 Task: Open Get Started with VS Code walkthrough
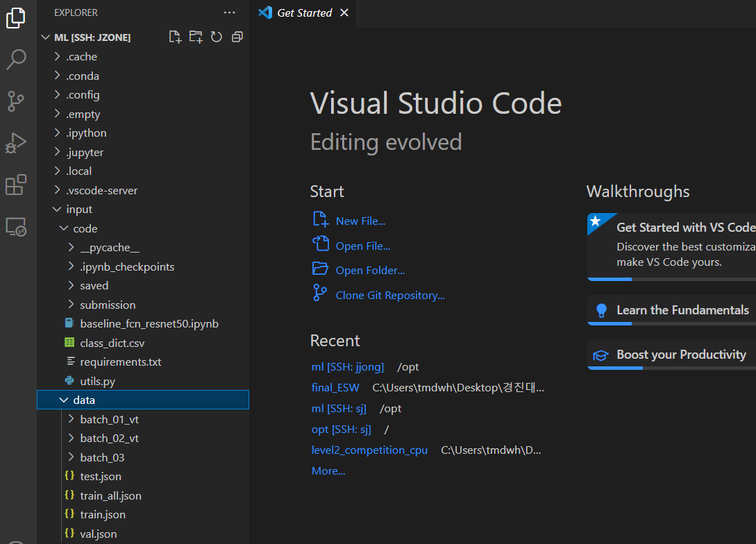coord(671,246)
